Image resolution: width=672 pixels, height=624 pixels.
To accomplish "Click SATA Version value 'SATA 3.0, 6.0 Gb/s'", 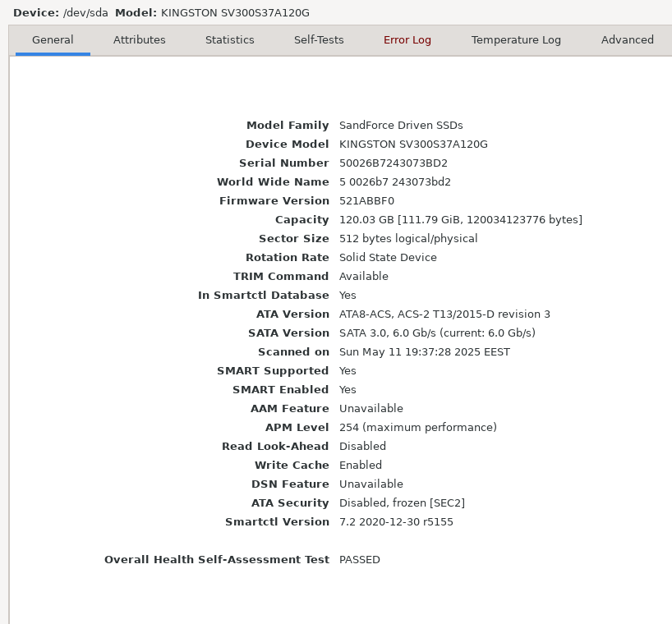I will (388, 333).
